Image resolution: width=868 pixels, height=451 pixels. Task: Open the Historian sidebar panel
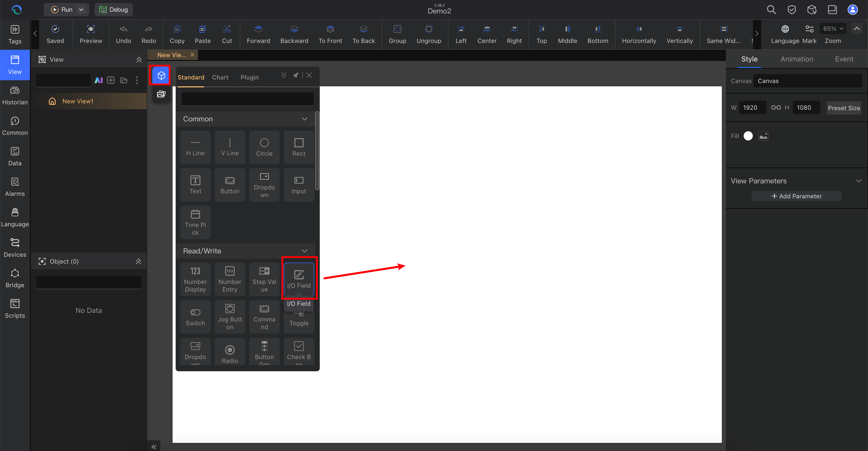pos(15,96)
